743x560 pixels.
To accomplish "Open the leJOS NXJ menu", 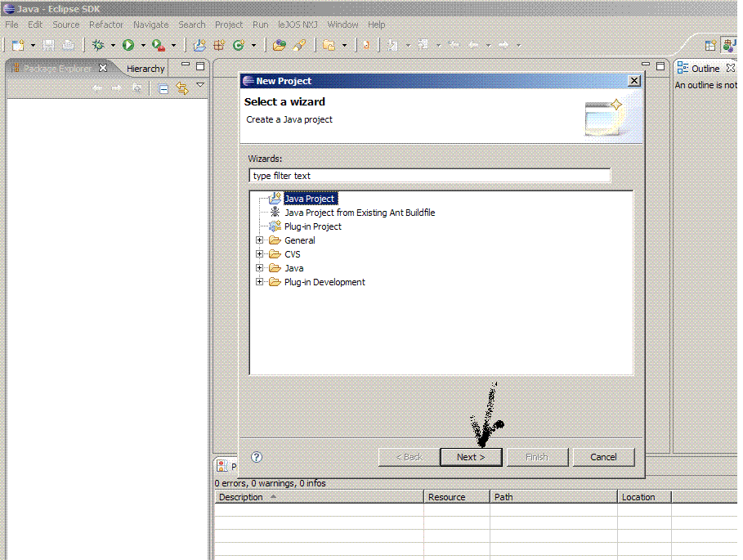I will pyautogui.click(x=298, y=25).
